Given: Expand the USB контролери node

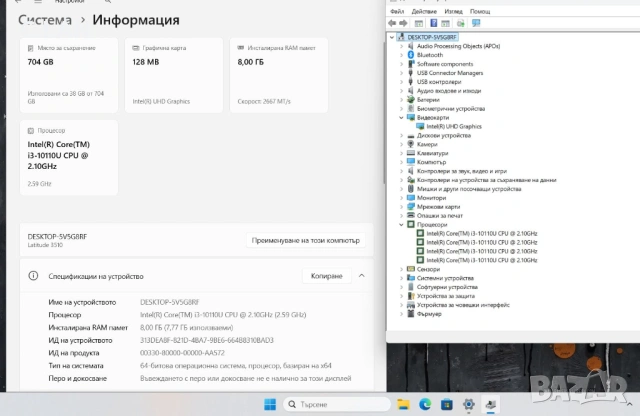Looking at the screenshot, I should (401, 82).
